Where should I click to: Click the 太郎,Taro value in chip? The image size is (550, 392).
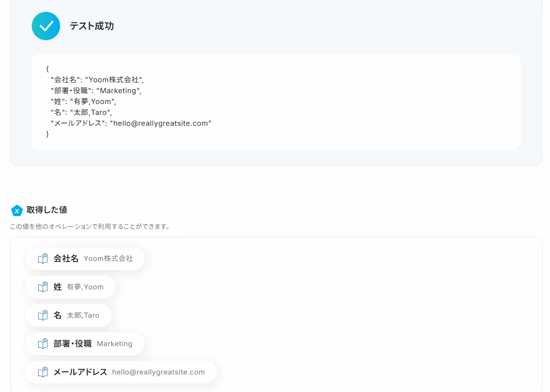tap(83, 315)
